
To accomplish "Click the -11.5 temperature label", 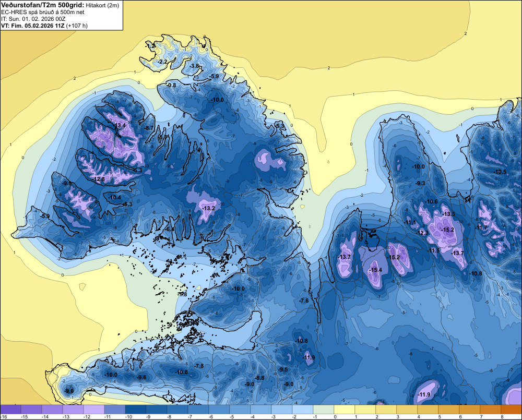I will 433,250.
